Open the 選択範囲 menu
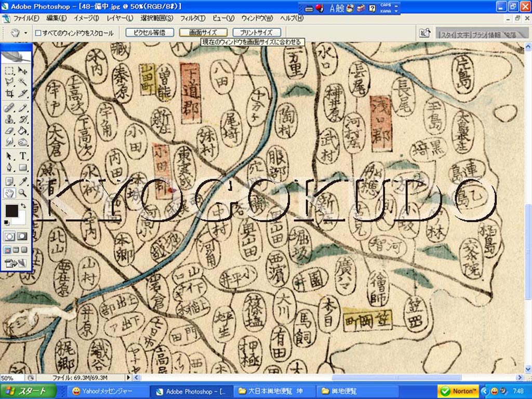Viewport: 532px width, 399px height. pyautogui.click(x=157, y=18)
